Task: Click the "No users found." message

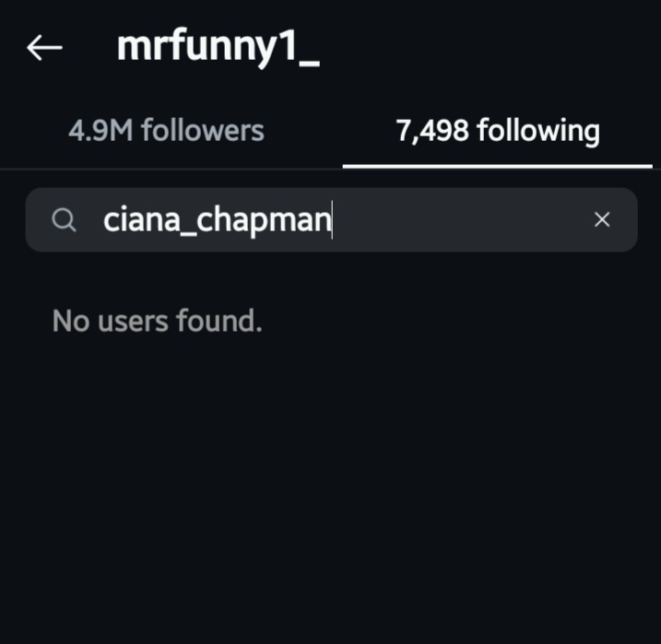Action: pos(158,321)
